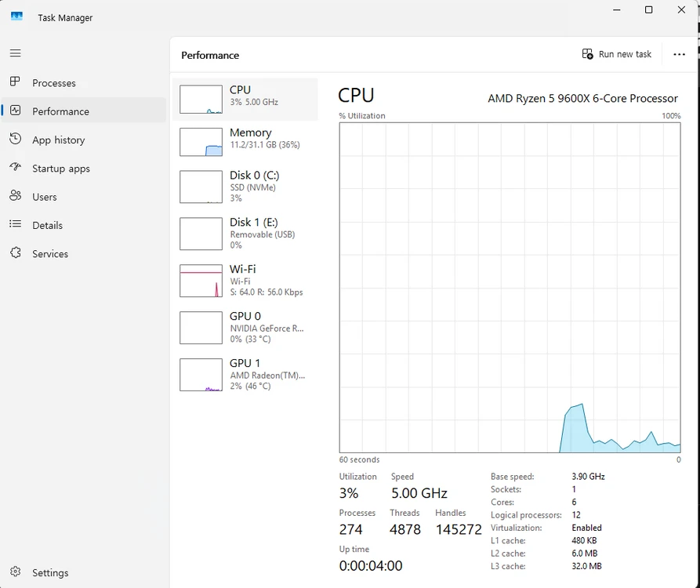This screenshot has width=700, height=588.
Task: Select the GPU 1 graph thumbnail
Action: [x=201, y=375]
